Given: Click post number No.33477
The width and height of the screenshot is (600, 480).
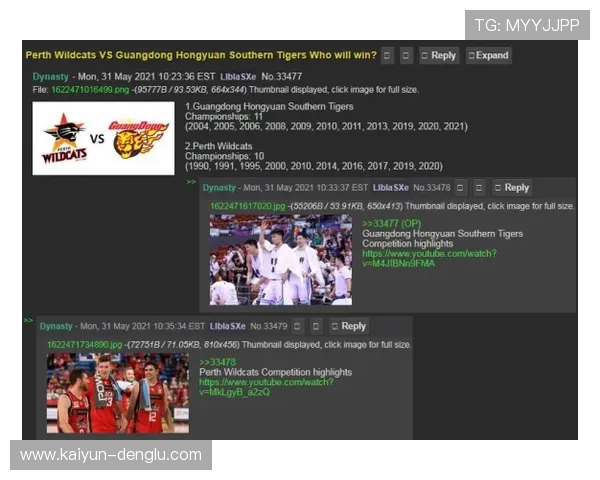Looking at the screenshot, I should (282, 77).
